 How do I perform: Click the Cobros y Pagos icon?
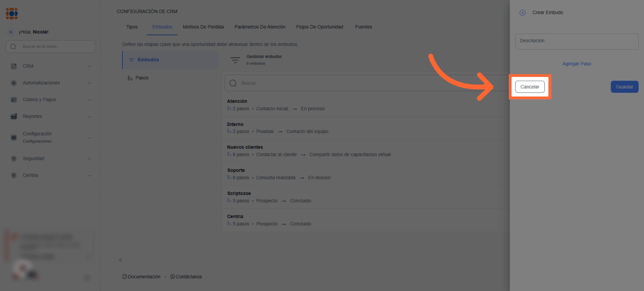[14, 100]
